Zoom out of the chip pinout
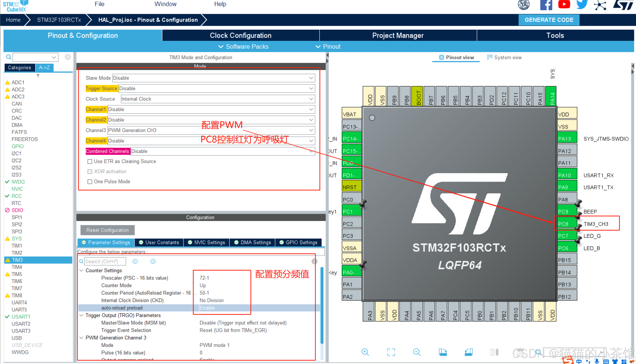The width and height of the screenshot is (636, 364). point(417,352)
